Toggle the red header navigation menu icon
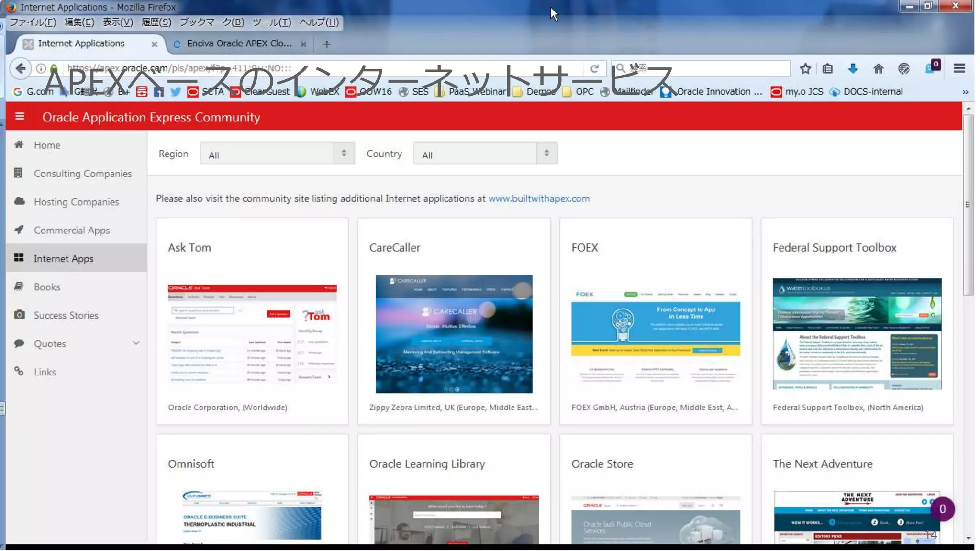Viewport: 980px width, 551px height. click(20, 116)
